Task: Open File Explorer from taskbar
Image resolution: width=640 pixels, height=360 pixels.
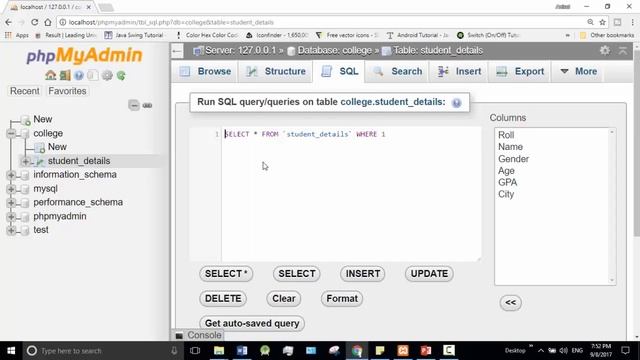Action: [219, 351]
